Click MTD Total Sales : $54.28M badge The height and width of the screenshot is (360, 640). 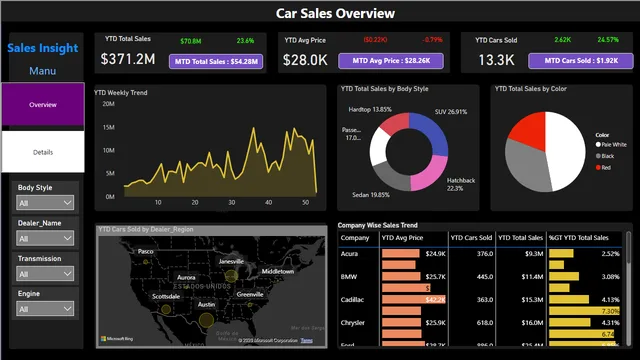[216, 62]
